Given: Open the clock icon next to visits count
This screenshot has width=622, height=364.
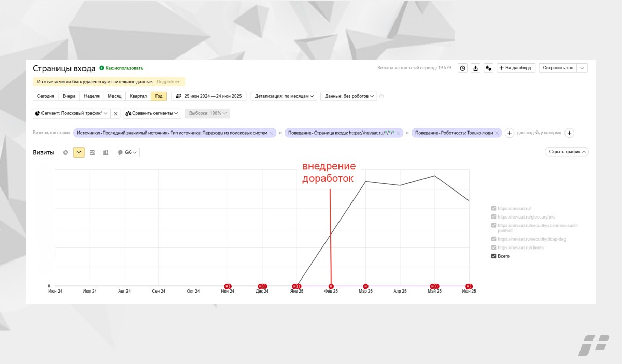Looking at the screenshot, I should [x=462, y=68].
